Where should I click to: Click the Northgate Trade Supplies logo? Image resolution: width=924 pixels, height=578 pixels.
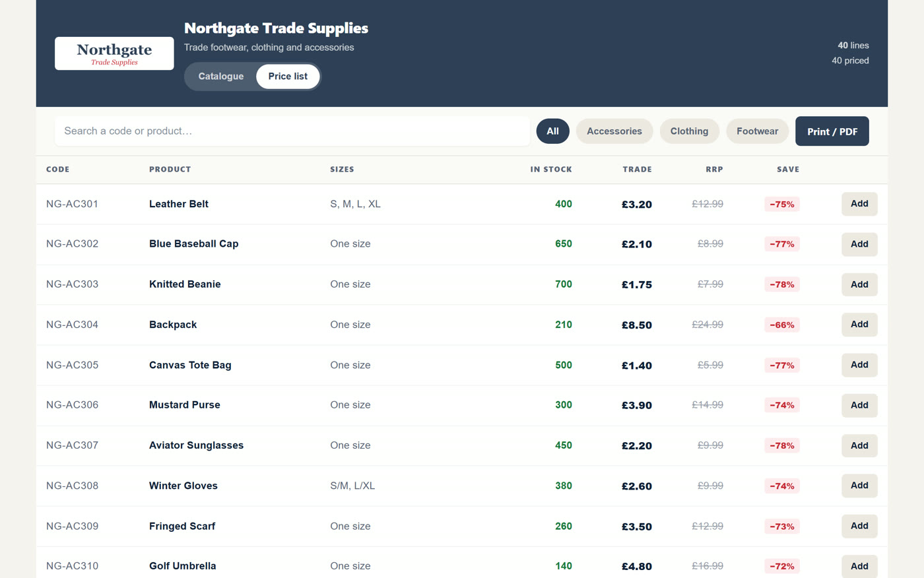click(x=114, y=53)
